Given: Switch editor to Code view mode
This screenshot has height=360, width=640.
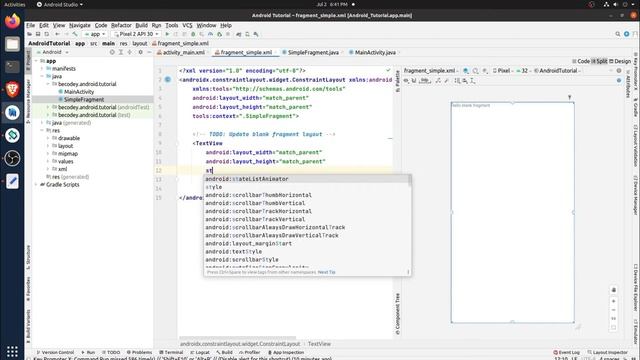Looking at the screenshot, I should click(x=581, y=61).
